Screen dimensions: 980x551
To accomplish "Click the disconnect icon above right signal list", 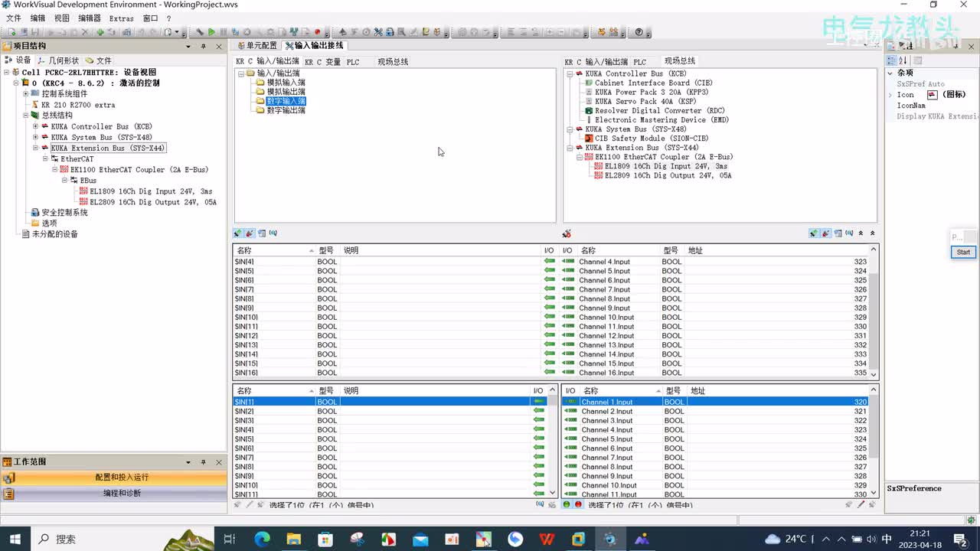I will 567,233.
